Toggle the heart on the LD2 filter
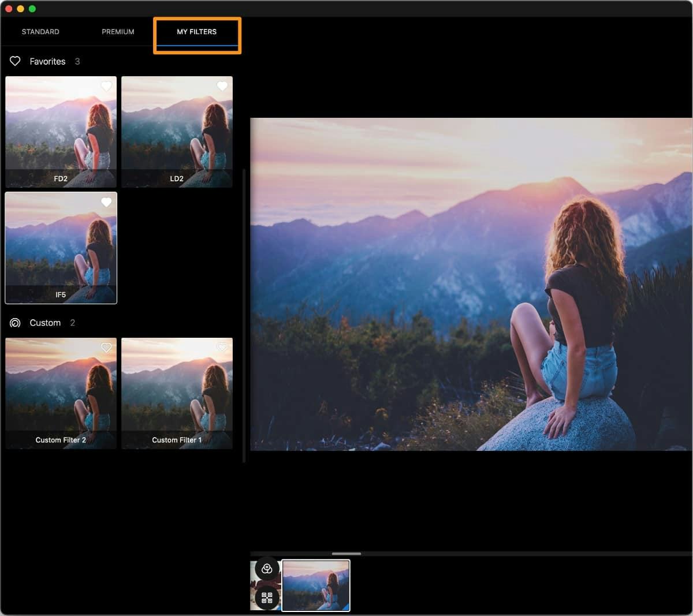The height and width of the screenshot is (616, 693). (x=222, y=86)
